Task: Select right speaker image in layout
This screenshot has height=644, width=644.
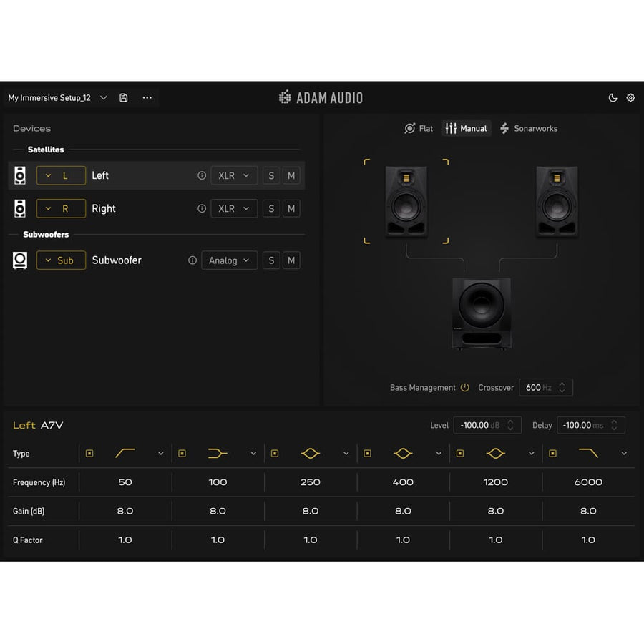Action: coord(557,201)
